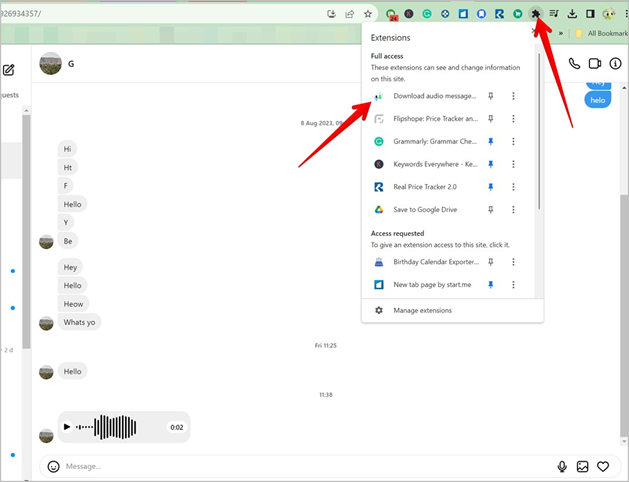The image size is (629, 482).
Task: Click the 'Heow' message bubble
Action: (73, 304)
